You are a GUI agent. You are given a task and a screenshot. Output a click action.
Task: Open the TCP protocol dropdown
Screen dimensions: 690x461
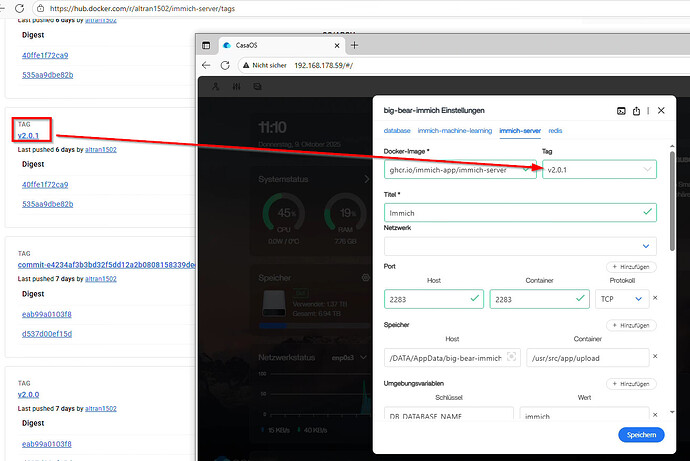click(621, 298)
